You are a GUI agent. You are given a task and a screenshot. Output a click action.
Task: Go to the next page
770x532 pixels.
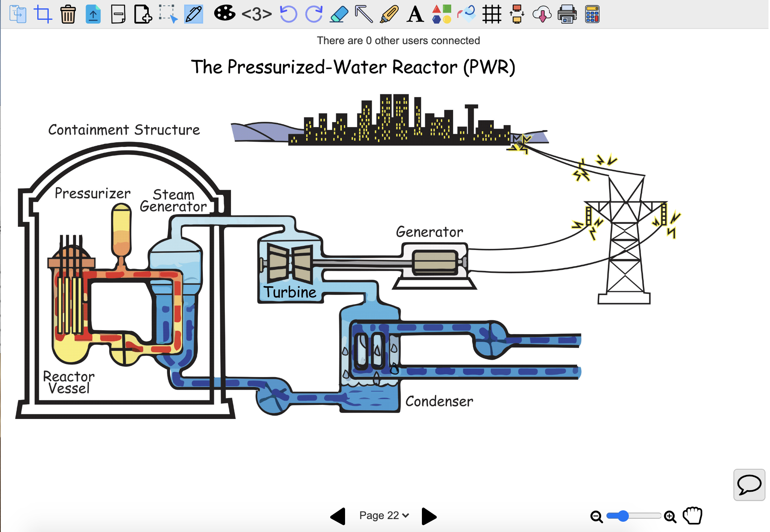[429, 516]
